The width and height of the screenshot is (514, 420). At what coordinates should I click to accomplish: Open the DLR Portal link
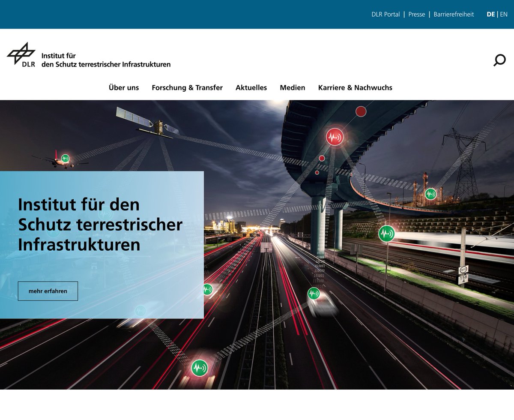[385, 14]
